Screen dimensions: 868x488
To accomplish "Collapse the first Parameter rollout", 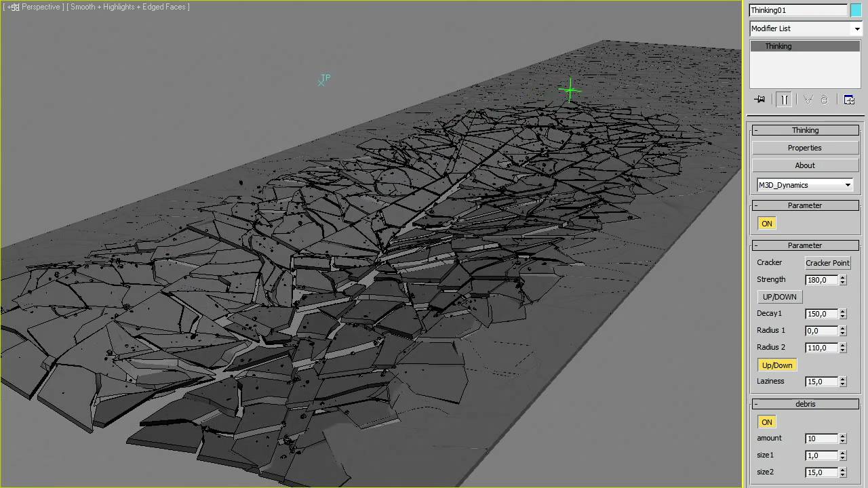I will point(805,205).
